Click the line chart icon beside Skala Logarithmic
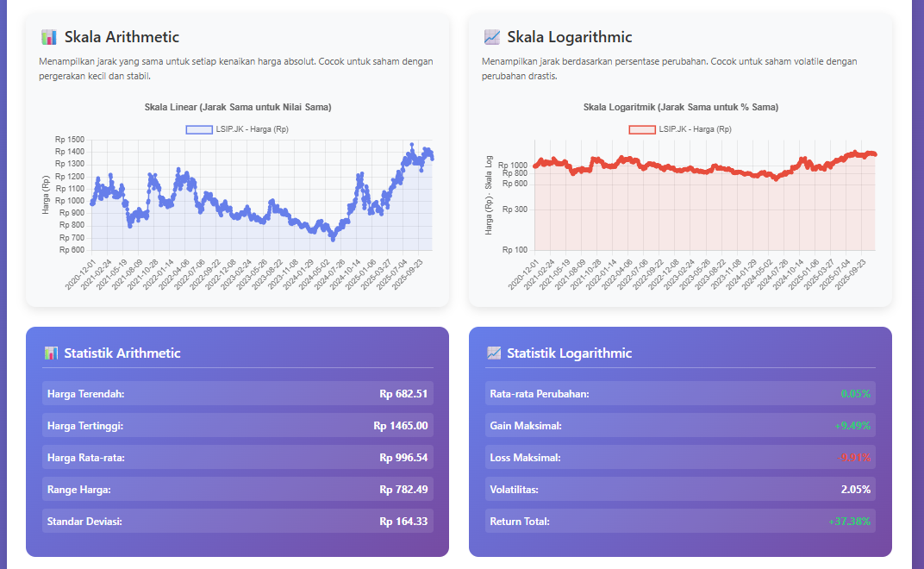The height and width of the screenshot is (569, 924). (x=491, y=37)
